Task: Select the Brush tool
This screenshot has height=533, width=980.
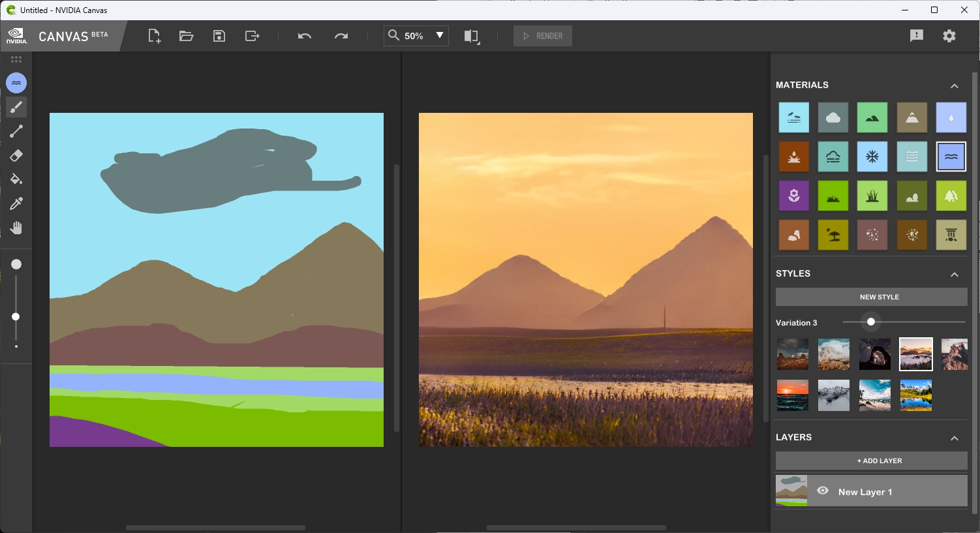Action: click(16, 108)
